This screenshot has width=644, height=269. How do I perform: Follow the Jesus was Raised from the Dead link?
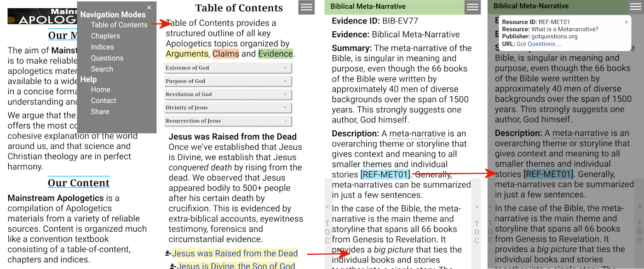coord(235,253)
